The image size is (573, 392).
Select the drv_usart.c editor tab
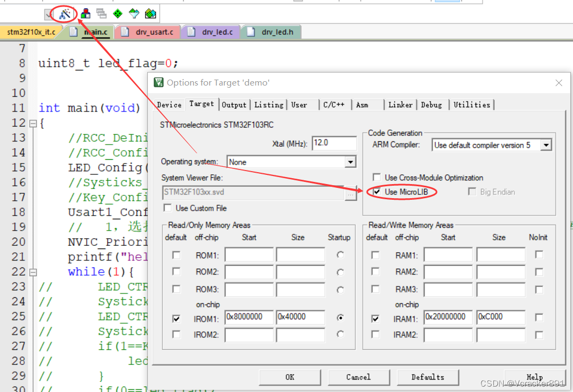149,31
